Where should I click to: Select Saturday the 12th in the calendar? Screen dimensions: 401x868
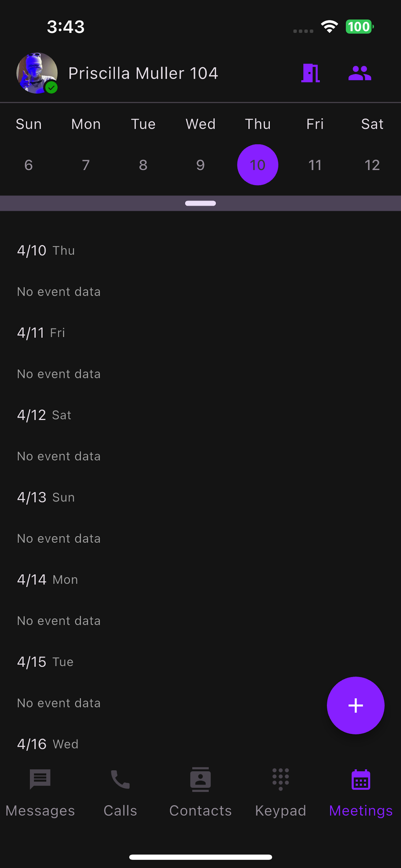click(372, 165)
